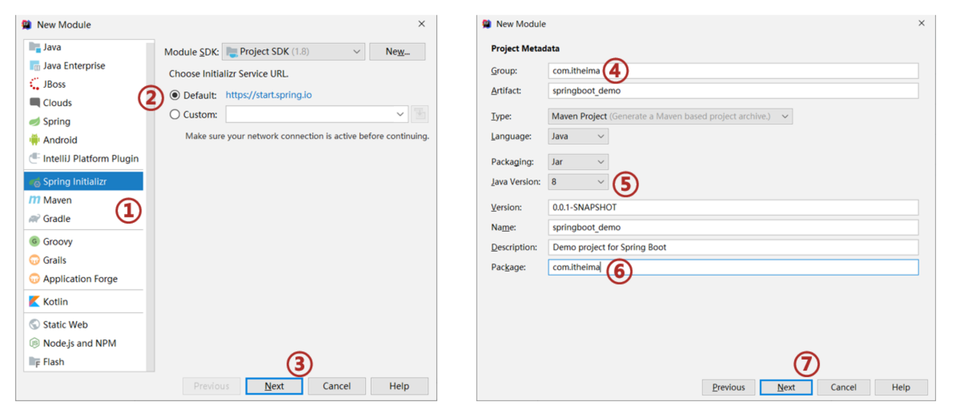Focus the Description input field
Image resolution: width=980 pixels, height=419 pixels.
tap(733, 247)
